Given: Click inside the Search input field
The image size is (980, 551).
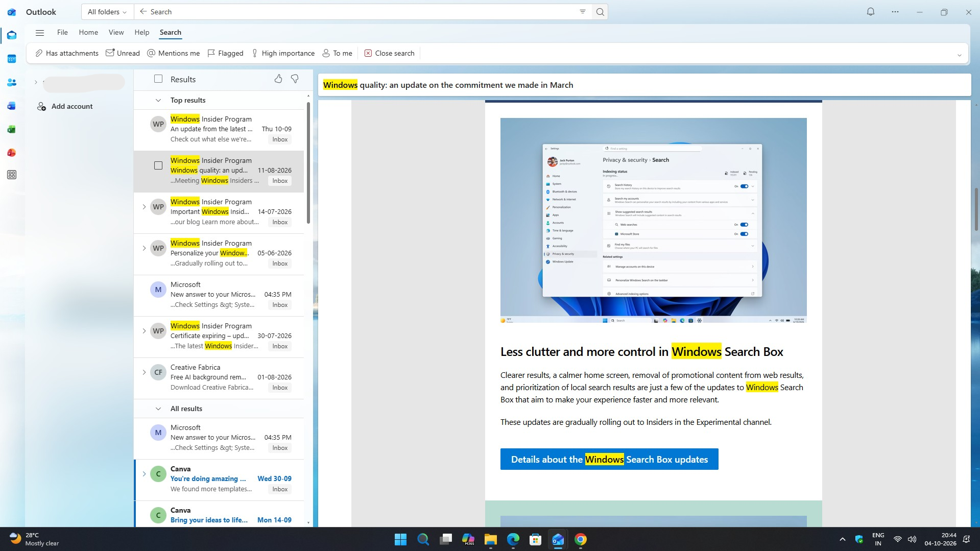Looking at the screenshot, I should click(363, 12).
